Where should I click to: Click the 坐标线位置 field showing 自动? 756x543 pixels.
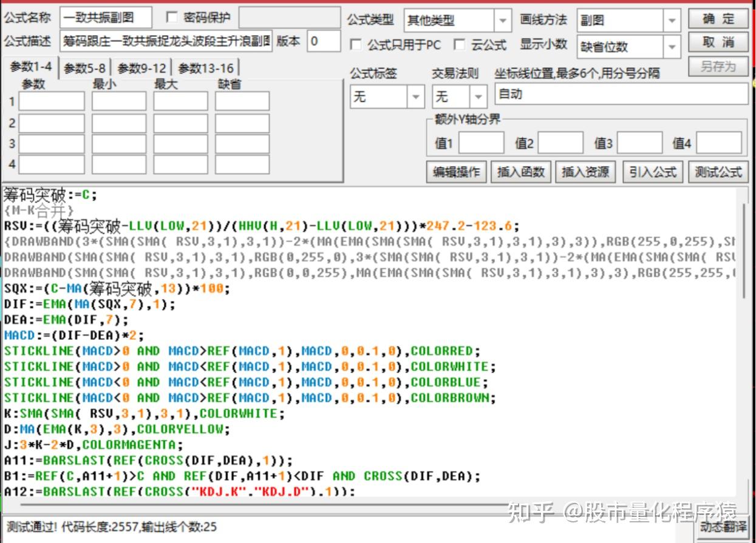[622, 95]
